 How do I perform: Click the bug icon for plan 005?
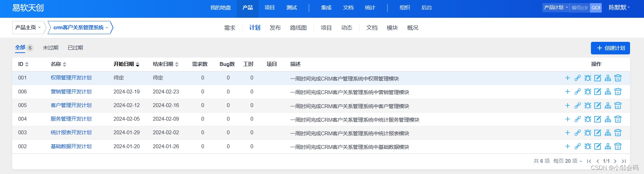pyautogui.click(x=588, y=105)
